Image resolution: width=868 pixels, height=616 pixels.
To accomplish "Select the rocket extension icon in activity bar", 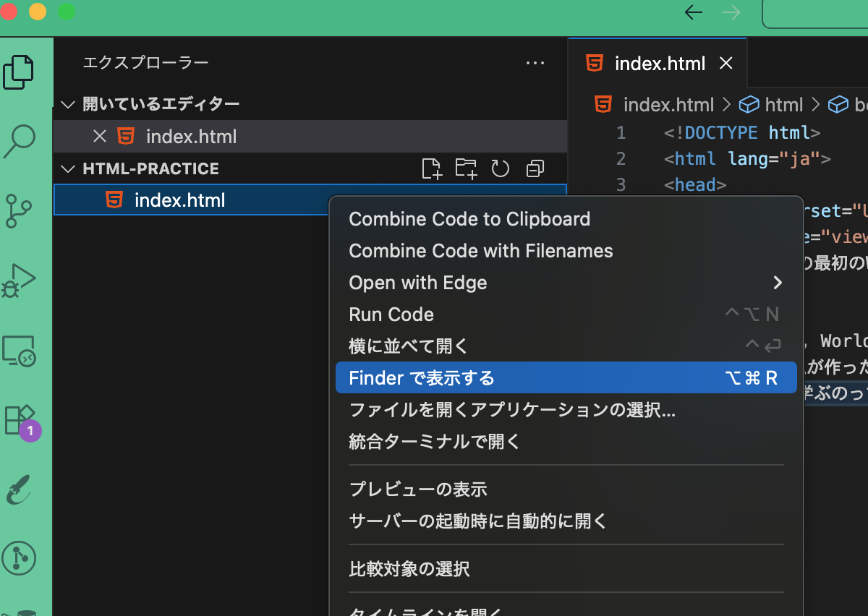I will 20,489.
